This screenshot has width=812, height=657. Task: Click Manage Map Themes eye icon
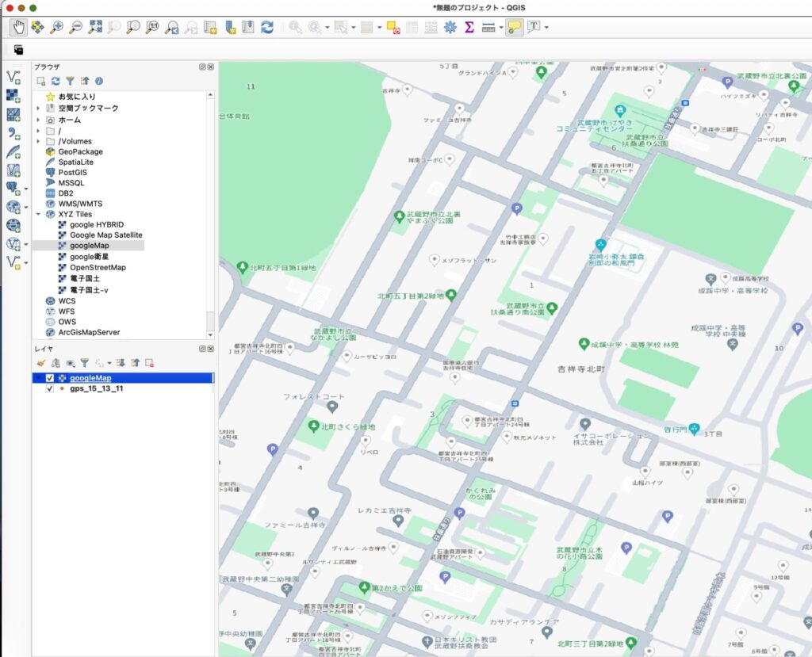[71, 363]
